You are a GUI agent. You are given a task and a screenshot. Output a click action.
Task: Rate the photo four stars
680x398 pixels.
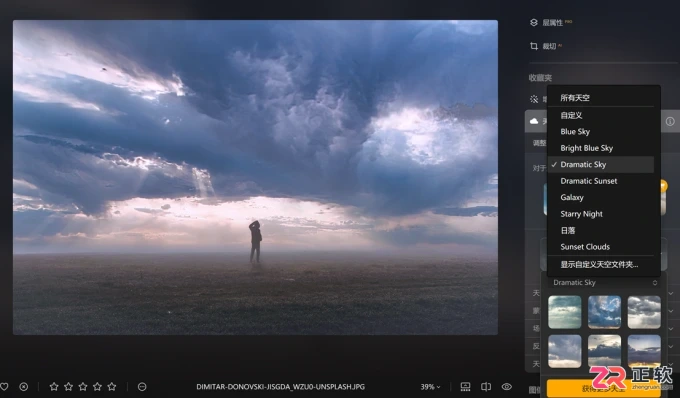click(98, 386)
